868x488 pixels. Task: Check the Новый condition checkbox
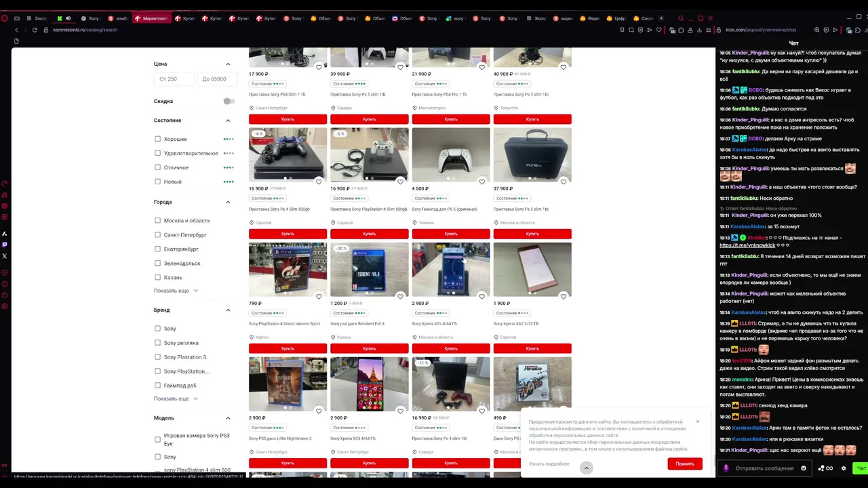[157, 182]
